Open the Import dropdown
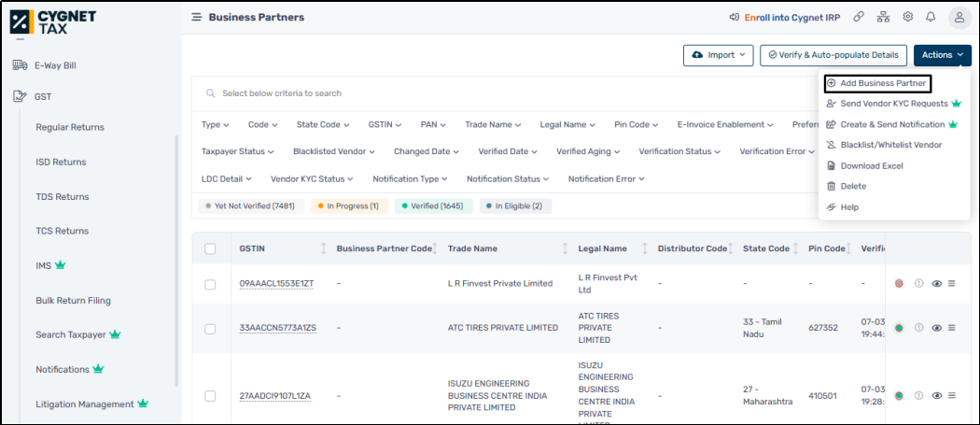The image size is (980, 425). click(x=718, y=55)
